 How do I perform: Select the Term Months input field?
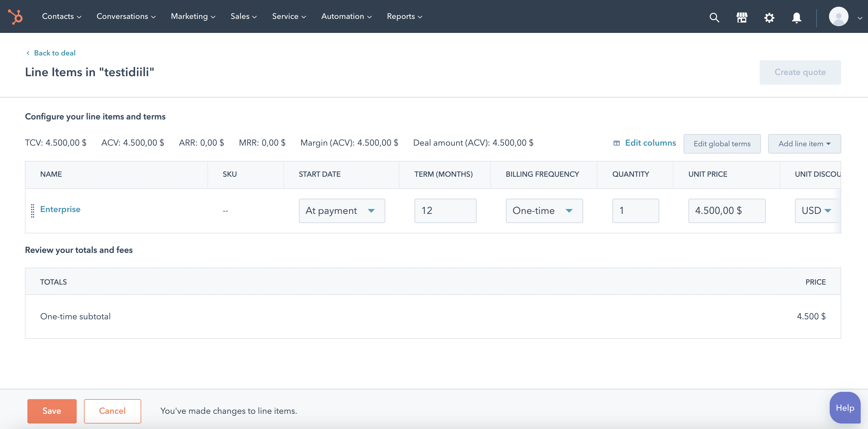point(445,211)
